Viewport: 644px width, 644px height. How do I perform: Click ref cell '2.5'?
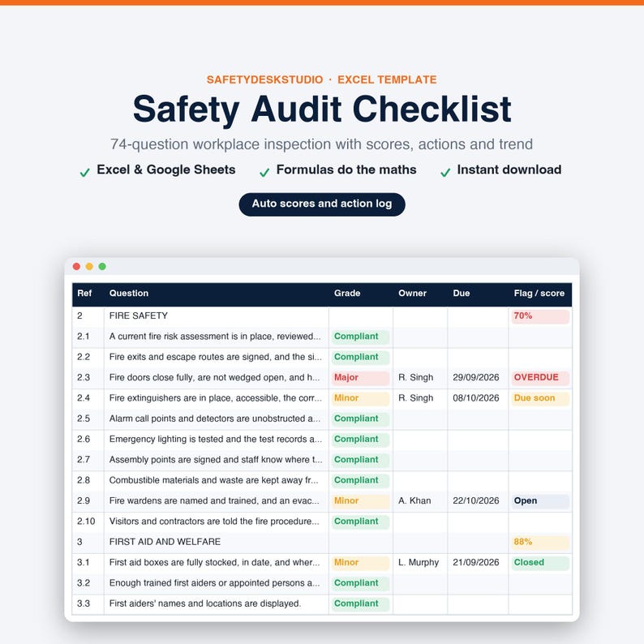coord(84,419)
